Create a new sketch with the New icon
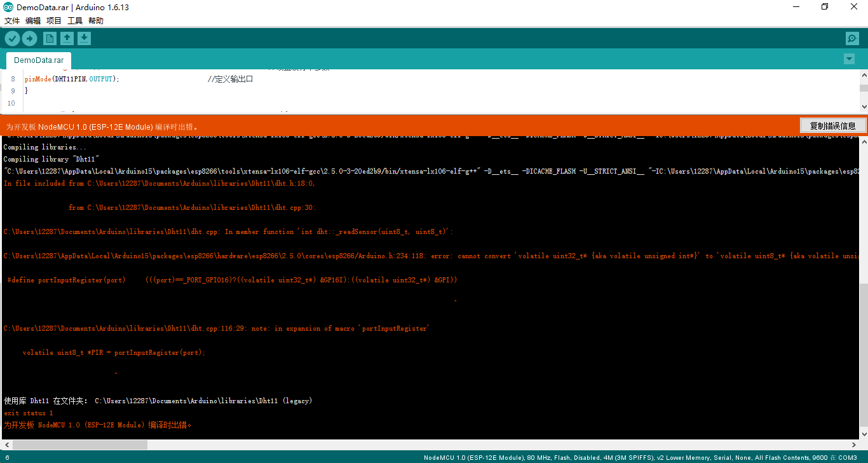868x463 pixels. click(x=50, y=39)
